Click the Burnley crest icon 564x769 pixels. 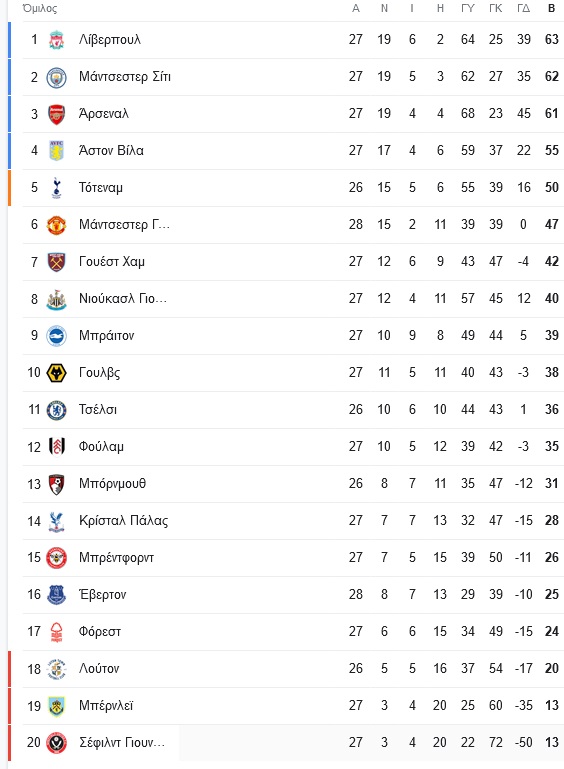[56, 706]
